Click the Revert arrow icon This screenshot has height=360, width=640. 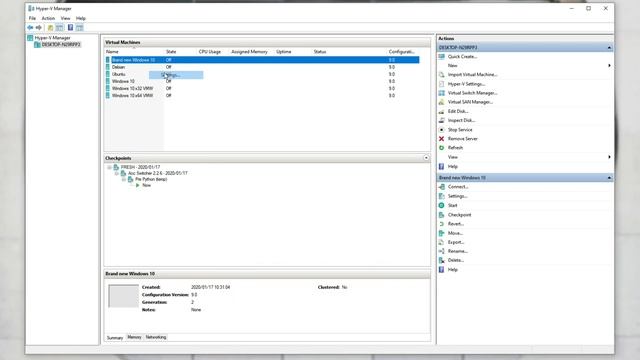pyautogui.click(x=442, y=224)
